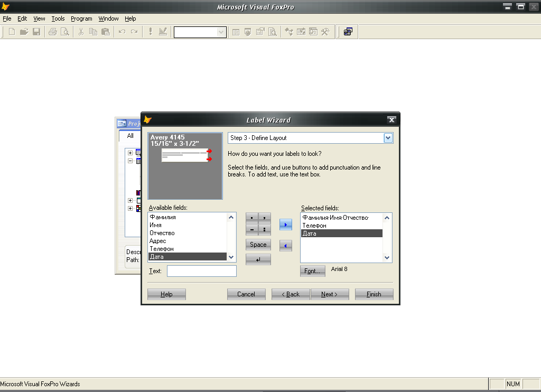Click the Command Window toolbar icon

(236, 32)
